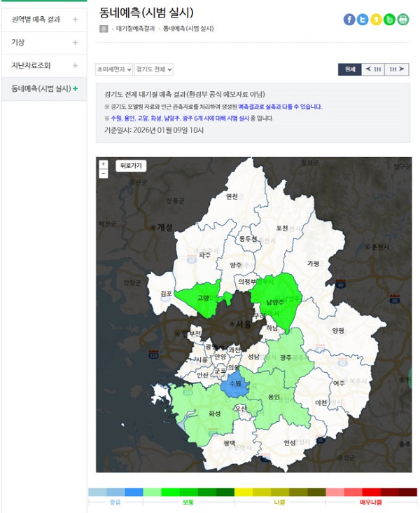Click 대기질예측결과 breadcrumb link
Viewport: 420px width, 513px height.
(x=136, y=29)
